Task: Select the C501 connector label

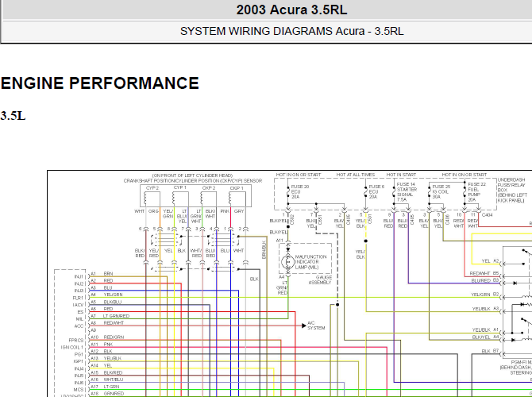Action: pos(369,219)
